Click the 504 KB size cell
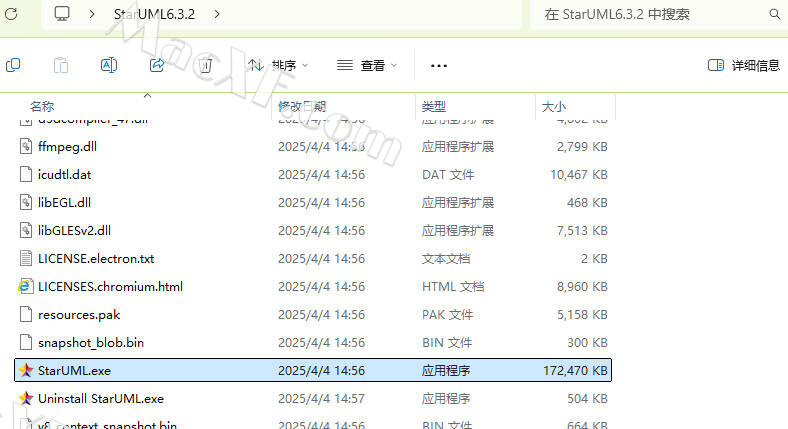This screenshot has height=429, width=788. 587,399
